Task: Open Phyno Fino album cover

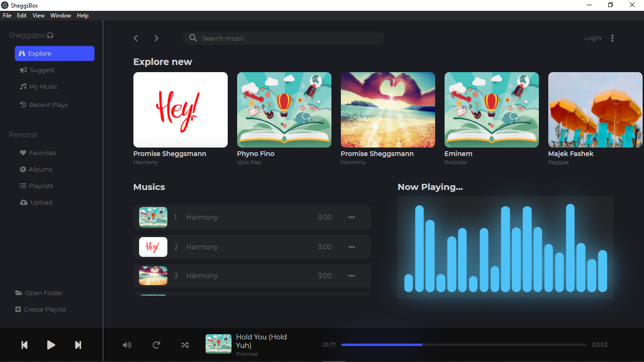Action: tap(284, 110)
